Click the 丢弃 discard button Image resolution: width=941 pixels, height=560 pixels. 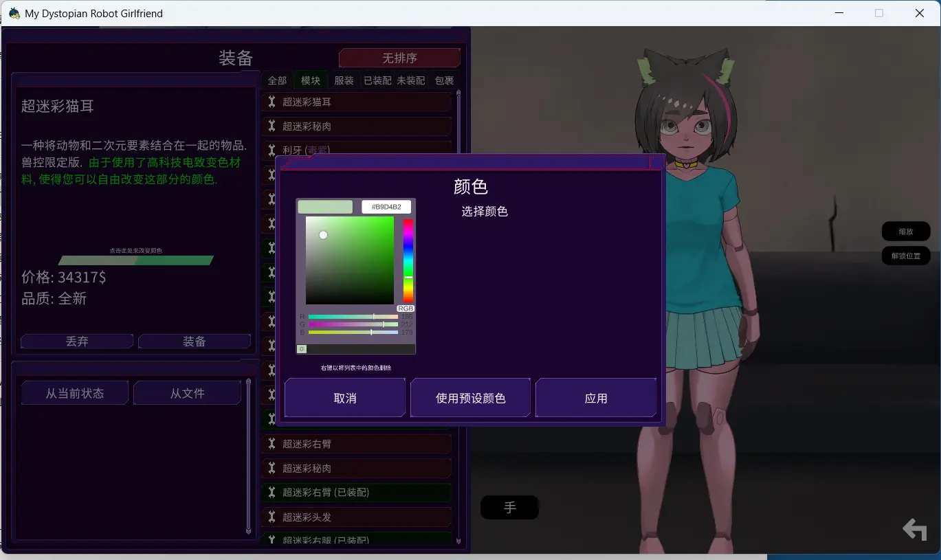coord(77,341)
